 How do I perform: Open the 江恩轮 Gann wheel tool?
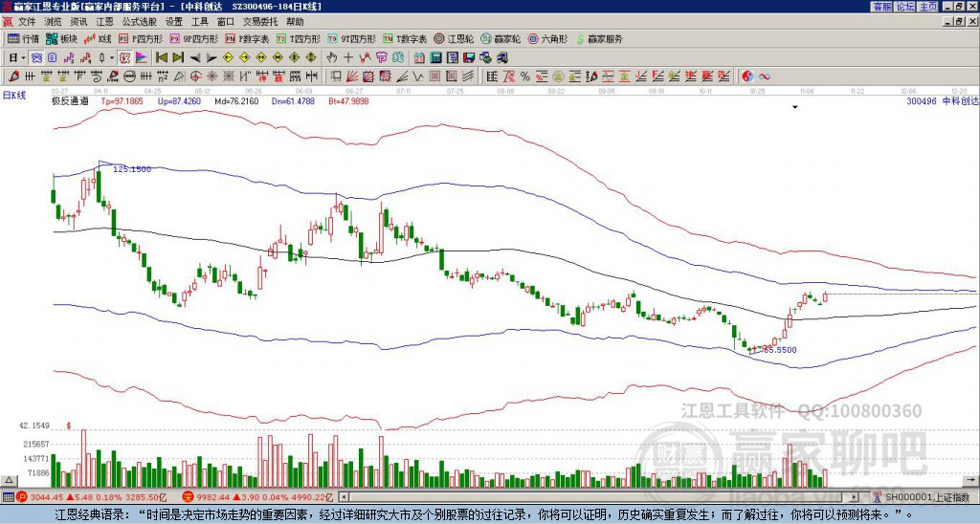coord(454,38)
